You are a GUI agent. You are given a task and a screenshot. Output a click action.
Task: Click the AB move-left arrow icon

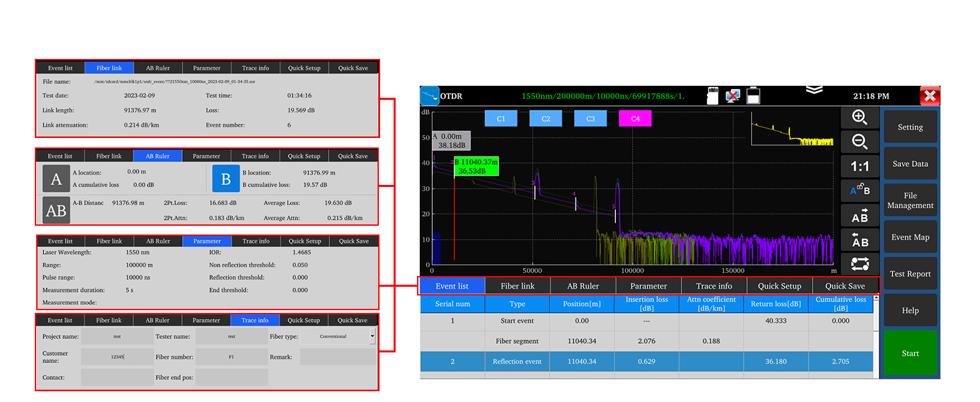[x=860, y=239]
